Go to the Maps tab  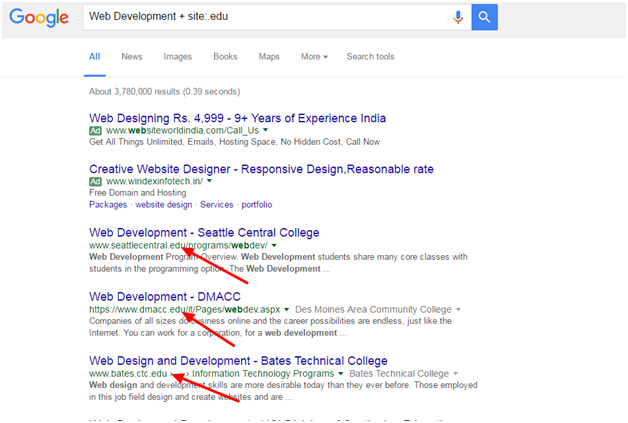269,57
